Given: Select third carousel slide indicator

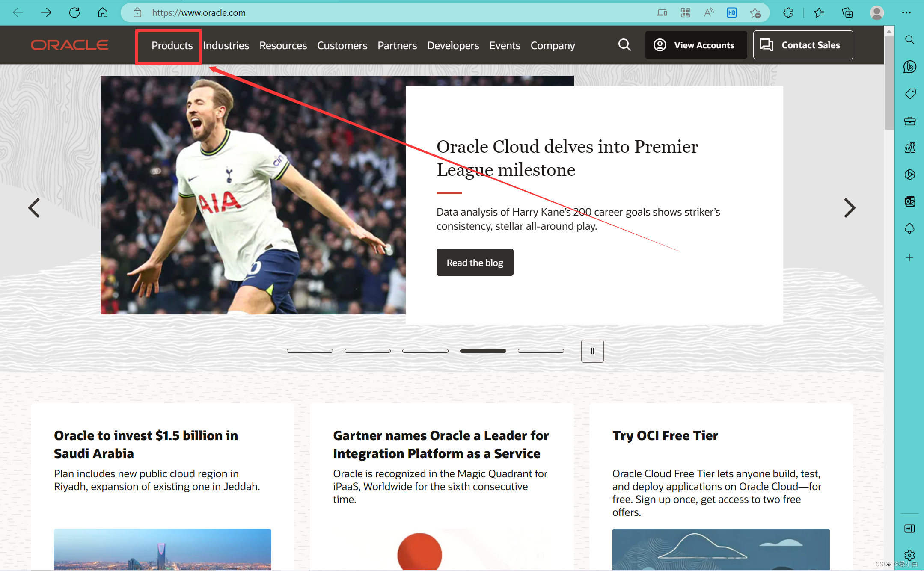Looking at the screenshot, I should coord(425,351).
